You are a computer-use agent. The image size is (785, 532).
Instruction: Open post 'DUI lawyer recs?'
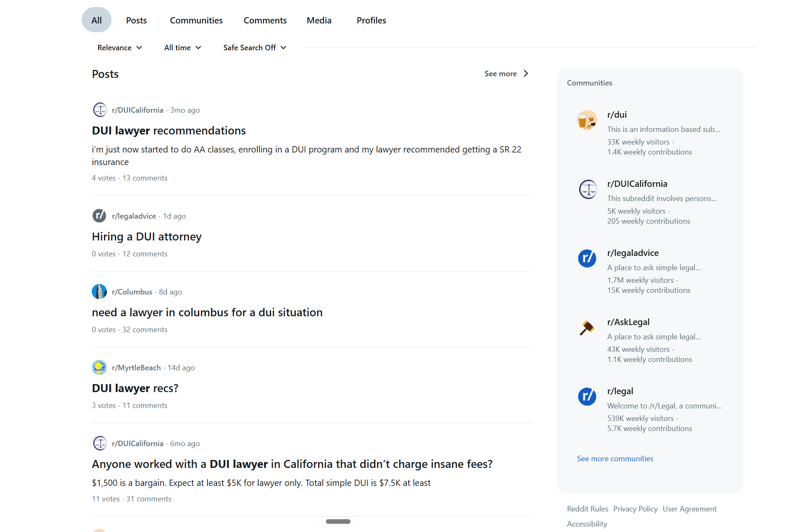[135, 388]
